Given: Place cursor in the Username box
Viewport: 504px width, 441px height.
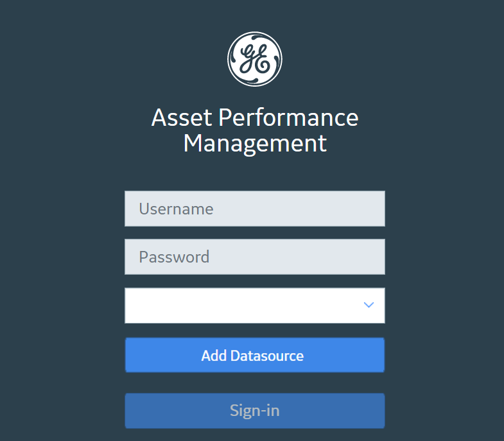Looking at the screenshot, I should click(255, 209).
